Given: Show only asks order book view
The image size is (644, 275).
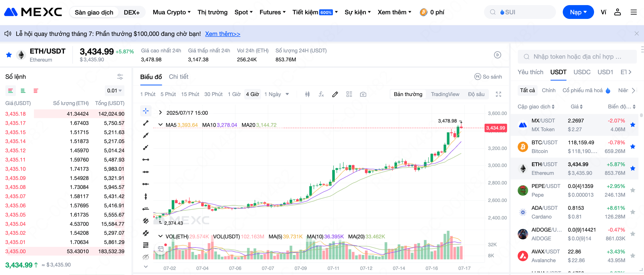Looking at the screenshot, I should click(36, 90).
